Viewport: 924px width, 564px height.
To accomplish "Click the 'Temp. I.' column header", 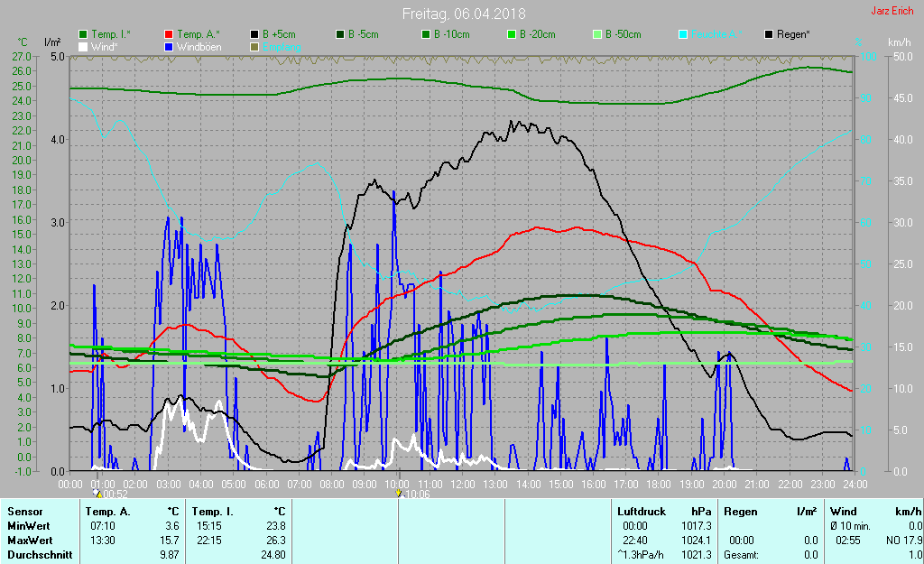I will pyautogui.click(x=213, y=512).
